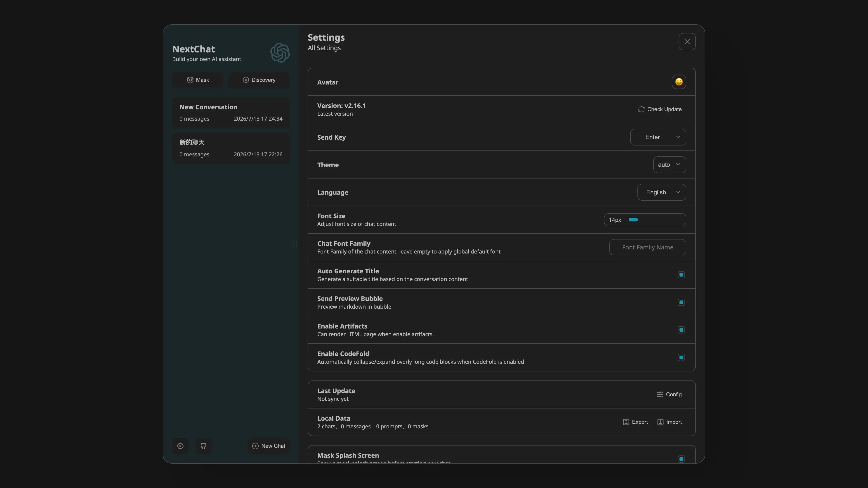Open settings gear icon in sidebar

tap(180, 446)
